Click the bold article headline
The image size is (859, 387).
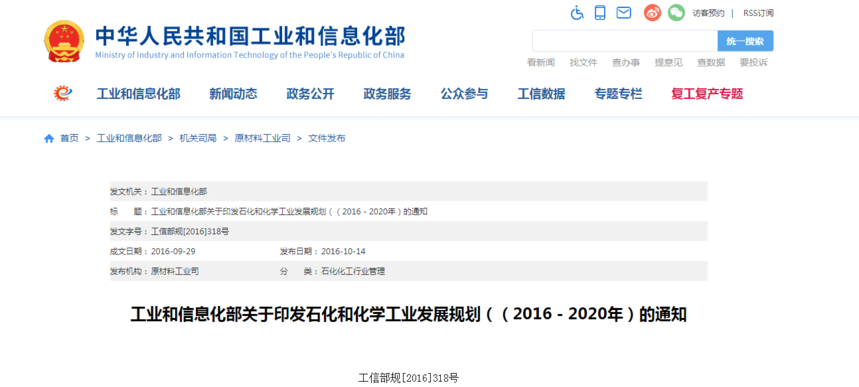408,315
